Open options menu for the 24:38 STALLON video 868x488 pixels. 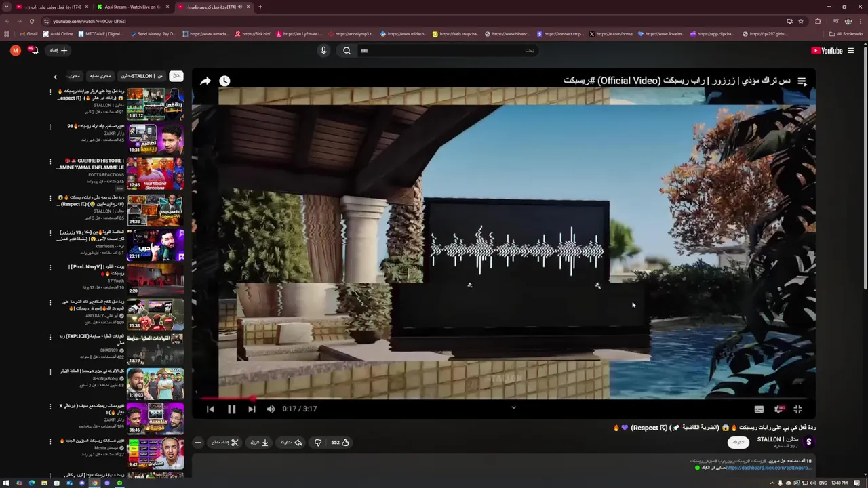(x=50, y=197)
